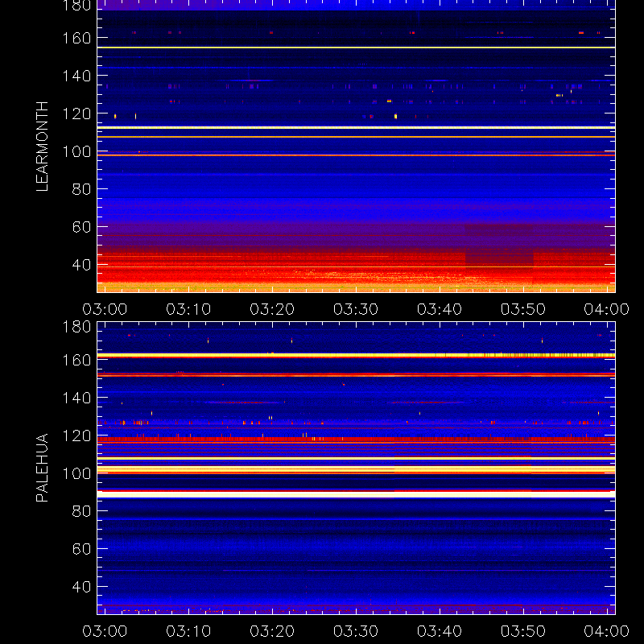Click 03:30 time label beneath Learmonth plot
Viewport: 644px width, 644px height.
[x=356, y=309]
